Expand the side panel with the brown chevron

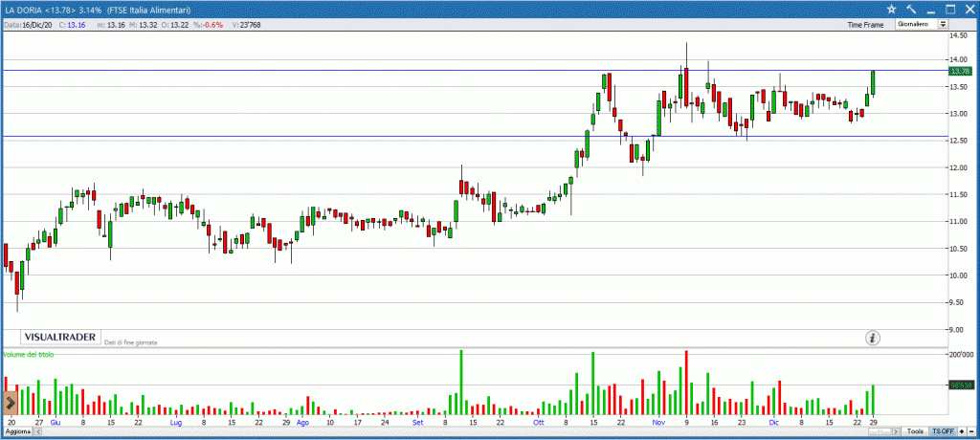pyautogui.click(x=10, y=403)
